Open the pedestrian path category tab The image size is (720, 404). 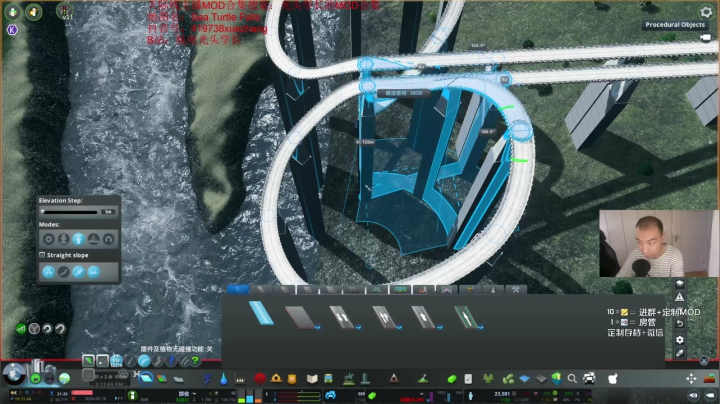(423, 289)
